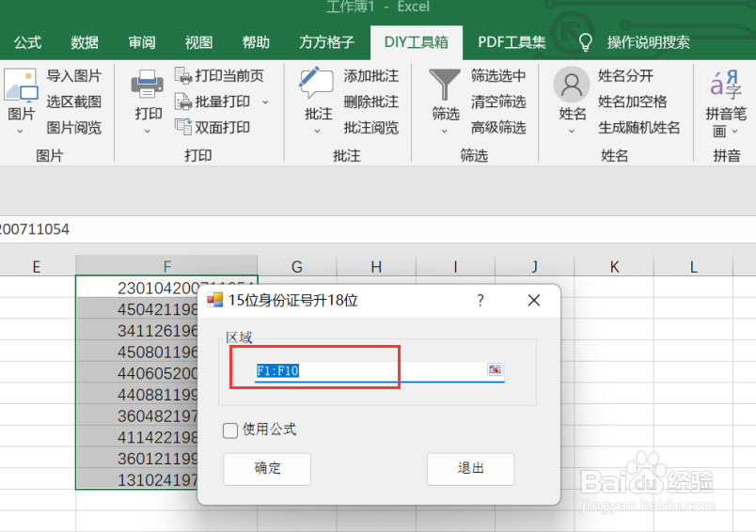
Task: Select the DIY工具箱 ribbon tab
Action: (x=417, y=42)
